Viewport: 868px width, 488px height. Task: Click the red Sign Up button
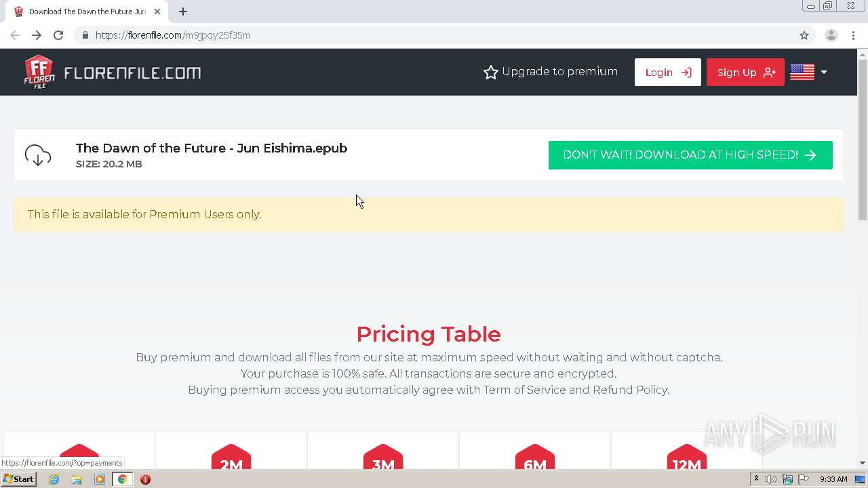point(745,73)
